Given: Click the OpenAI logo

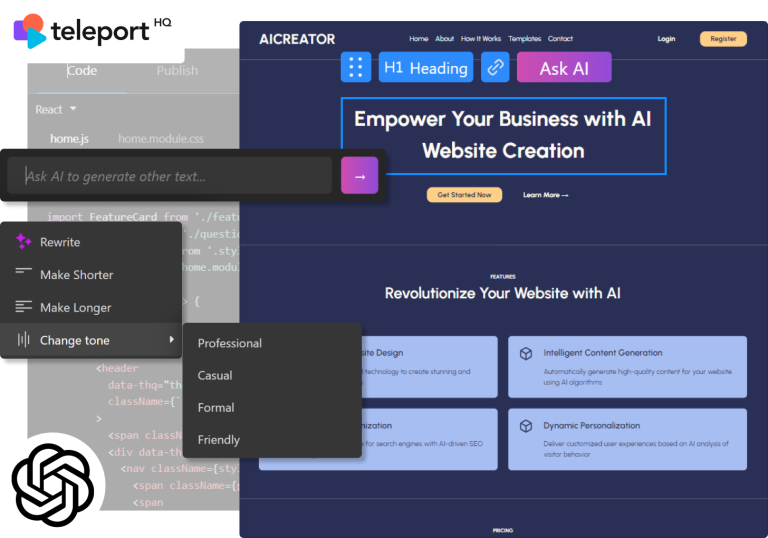Looking at the screenshot, I should point(53,485).
